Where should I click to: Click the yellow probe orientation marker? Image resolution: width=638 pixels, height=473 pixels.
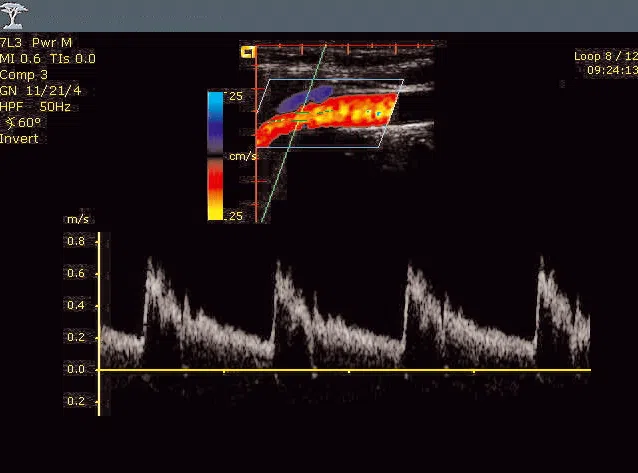coord(247,52)
